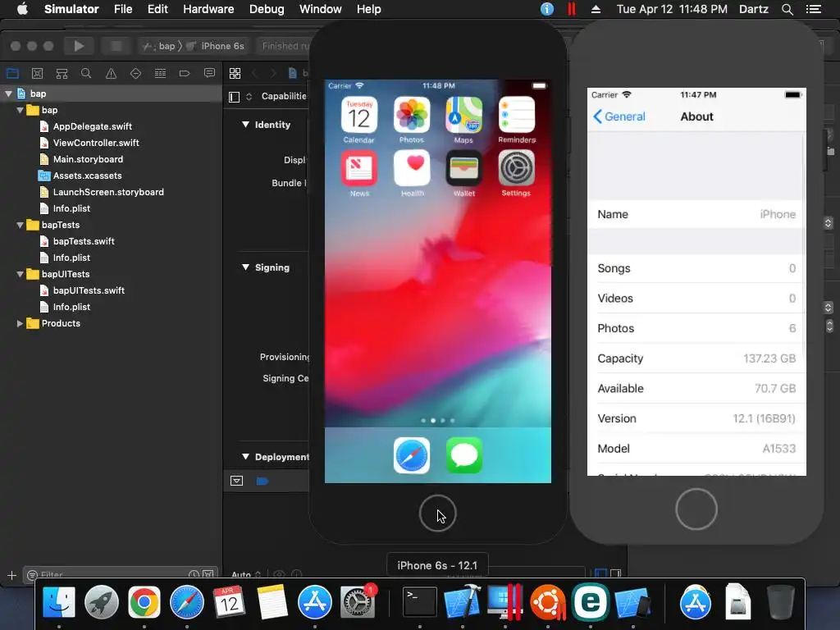The height and width of the screenshot is (630, 840).
Task: Open the find navigator search icon
Action: pyautogui.click(x=85, y=73)
